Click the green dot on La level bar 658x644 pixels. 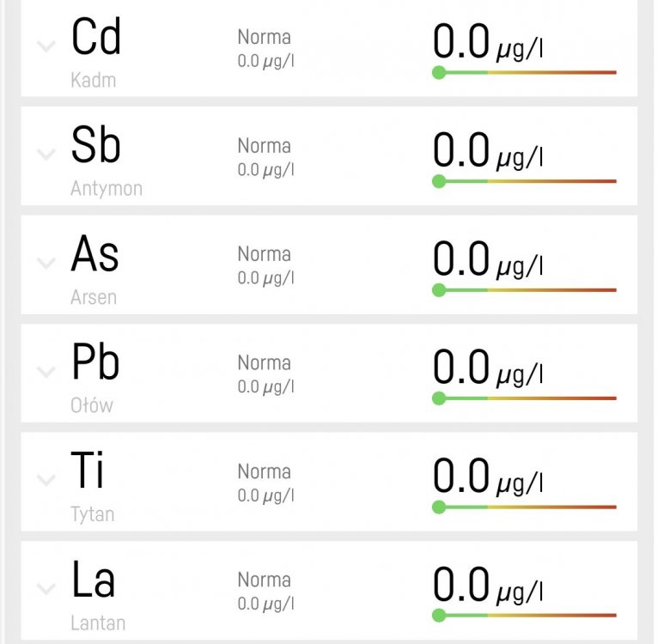pyautogui.click(x=439, y=616)
